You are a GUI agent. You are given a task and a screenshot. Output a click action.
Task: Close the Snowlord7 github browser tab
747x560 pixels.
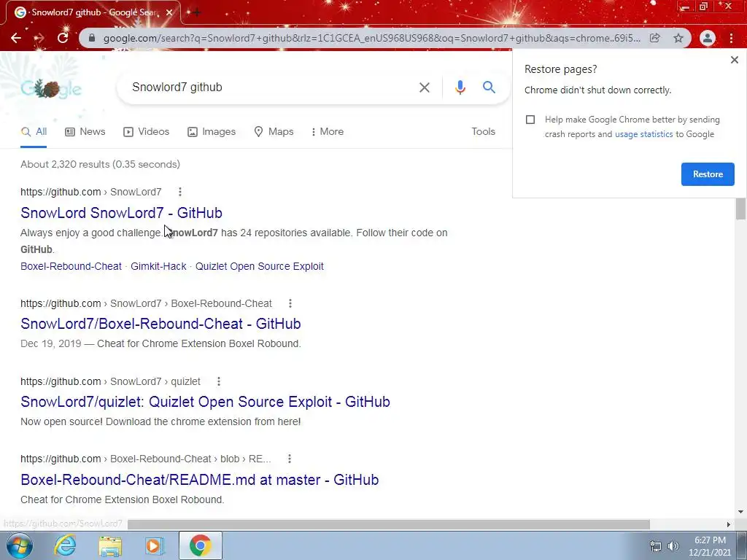(x=169, y=12)
